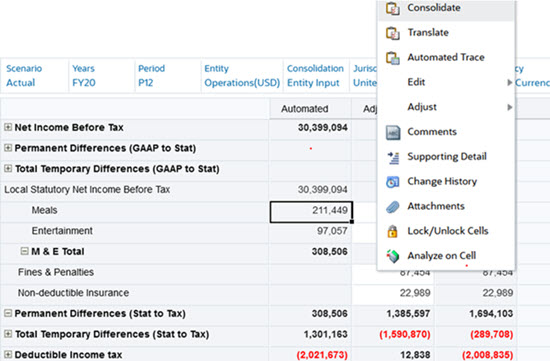Collapse Permanent Differences (Stat to Tax) row
This screenshot has height=361, width=550.
pos(8,313)
